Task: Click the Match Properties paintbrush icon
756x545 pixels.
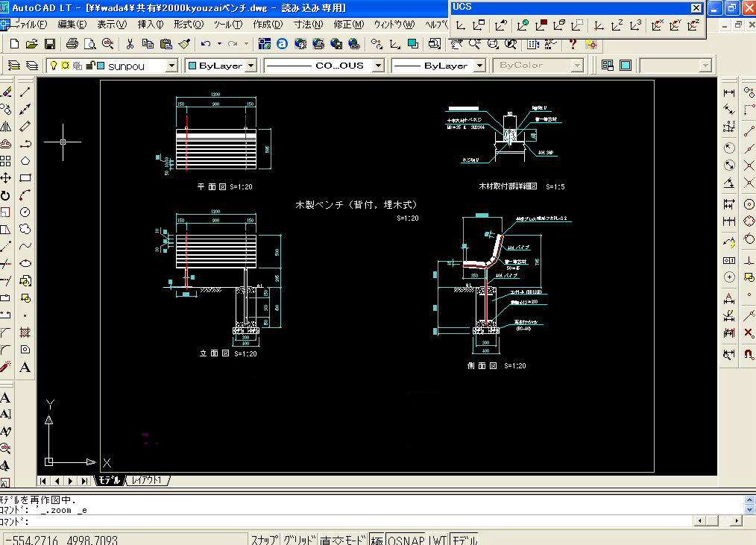Action: pyautogui.click(x=184, y=45)
